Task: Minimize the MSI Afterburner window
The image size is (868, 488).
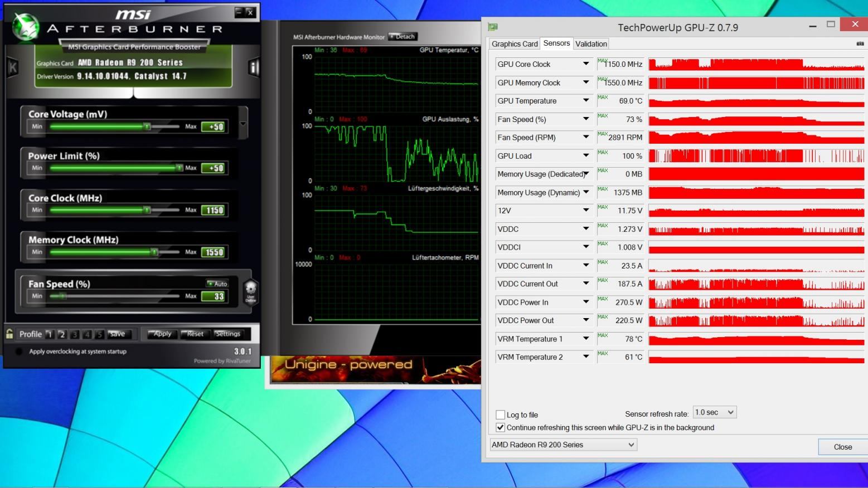Action: (239, 11)
